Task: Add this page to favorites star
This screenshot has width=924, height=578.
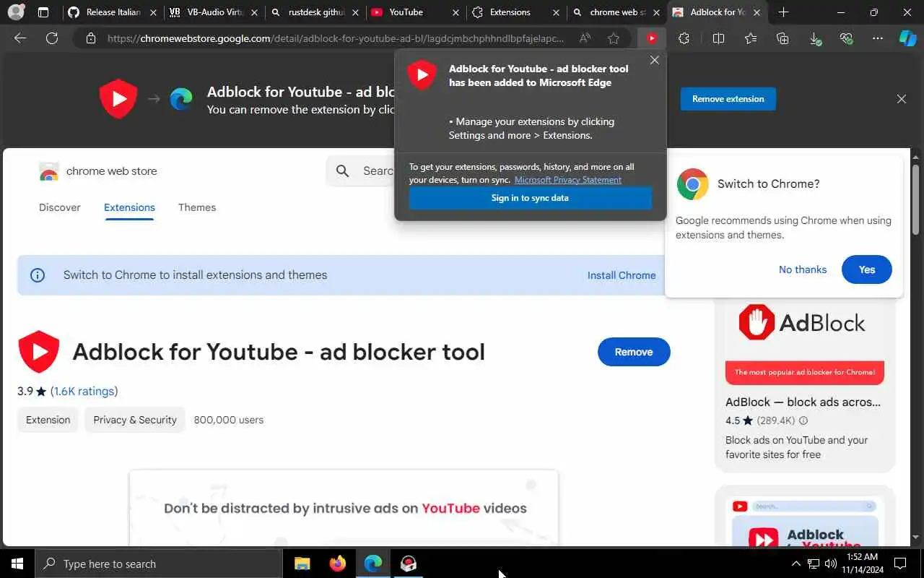Action: click(614, 38)
